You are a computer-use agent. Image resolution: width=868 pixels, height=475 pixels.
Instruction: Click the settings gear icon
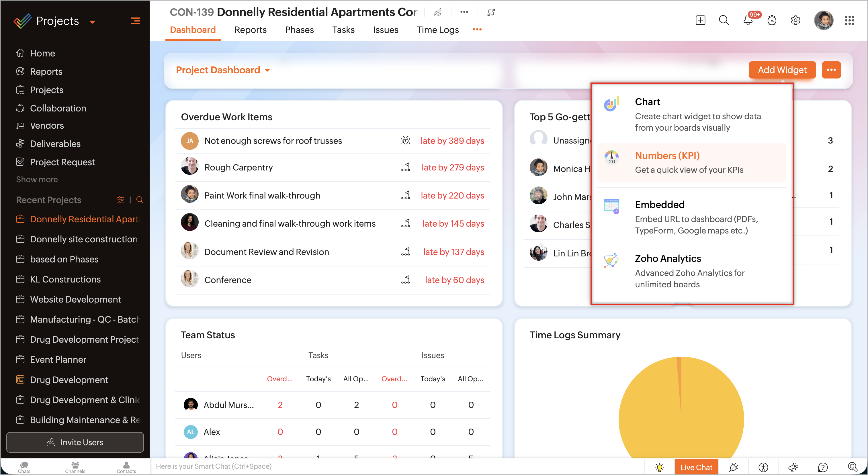795,21
